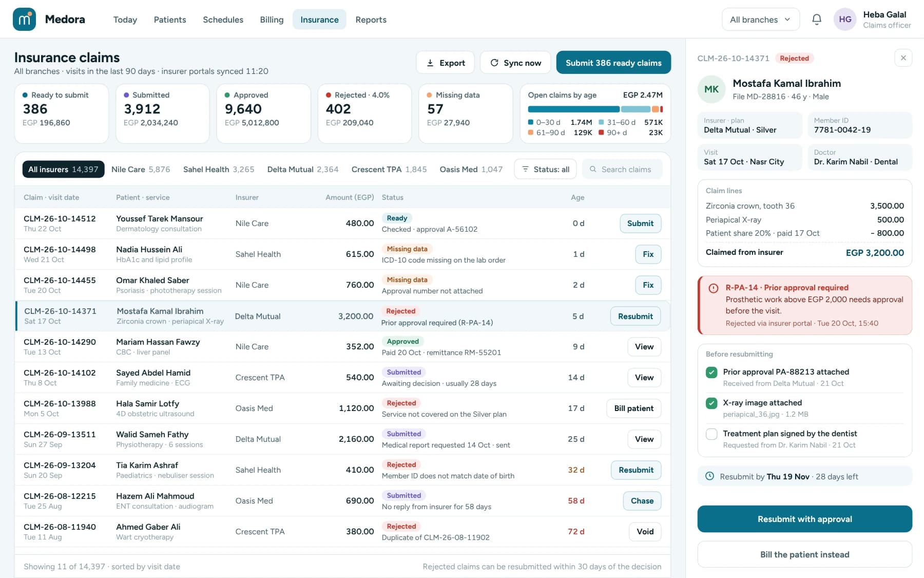Check Treatment plan signed by the dentist
The height and width of the screenshot is (578, 924).
711,434
